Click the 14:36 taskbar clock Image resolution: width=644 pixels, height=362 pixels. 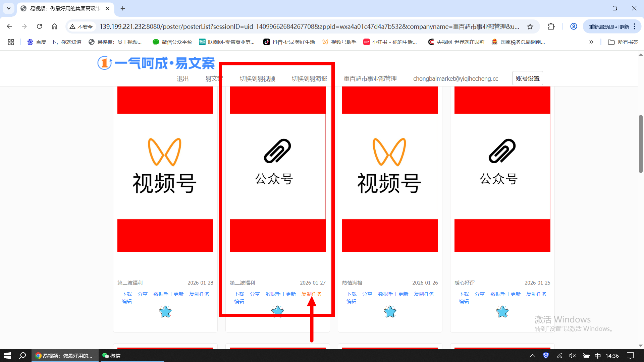(x=612, y=356)
